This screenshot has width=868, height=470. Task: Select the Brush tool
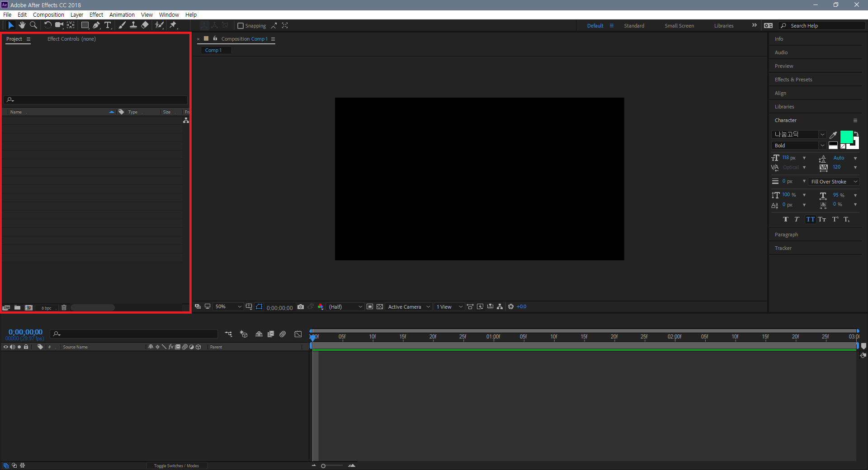[x=122, y=25]
